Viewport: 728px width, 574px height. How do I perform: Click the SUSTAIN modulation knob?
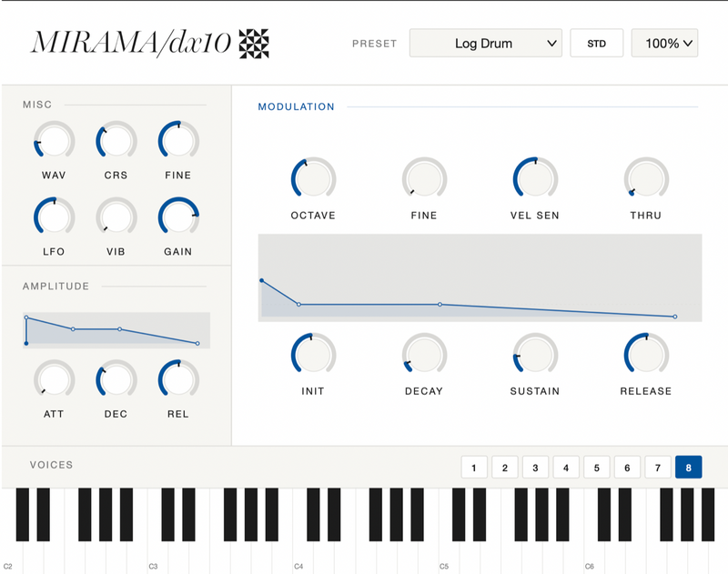click(x=535, y=355)
